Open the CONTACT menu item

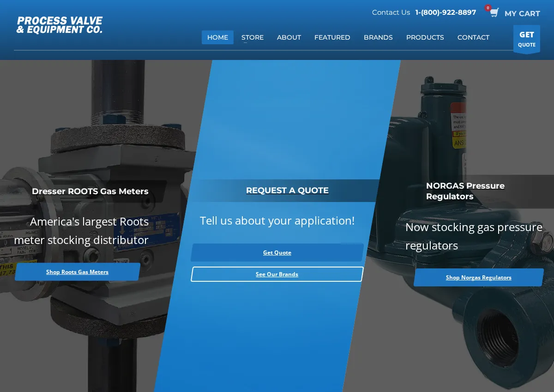click(x=473, y=37)
